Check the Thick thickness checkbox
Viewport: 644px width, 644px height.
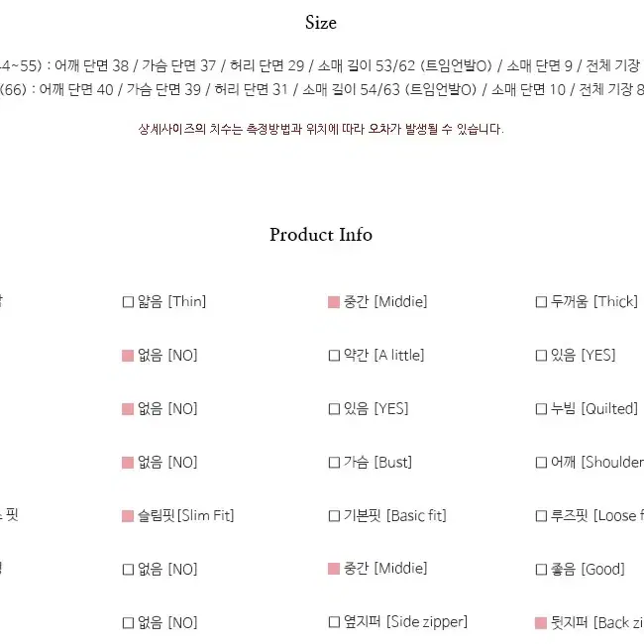pyautogui.click(x=541, y=302)
